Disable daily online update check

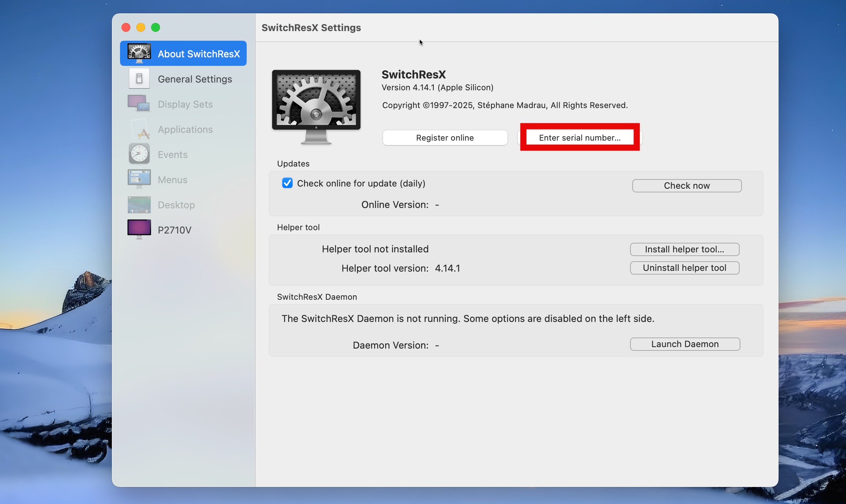[287, 183]
